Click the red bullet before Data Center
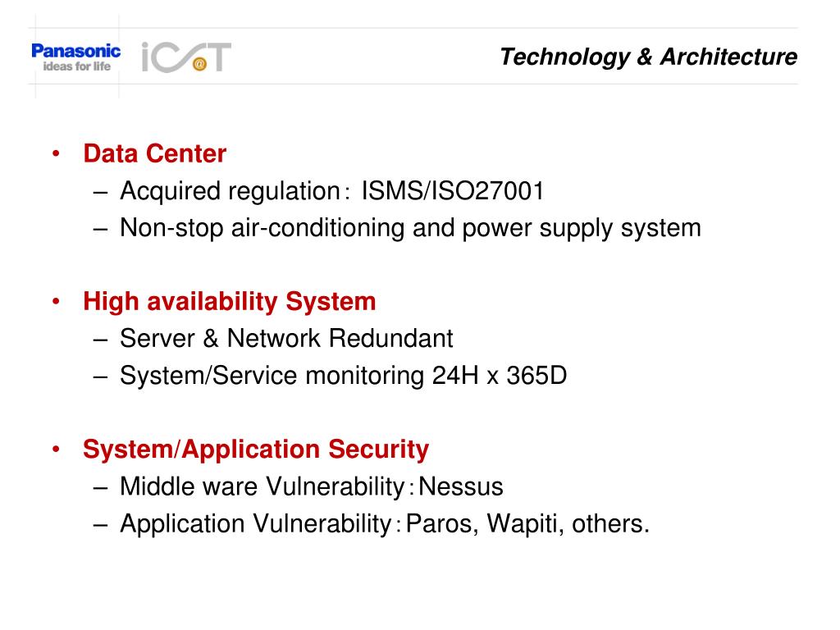 click(x=57, y=154)
